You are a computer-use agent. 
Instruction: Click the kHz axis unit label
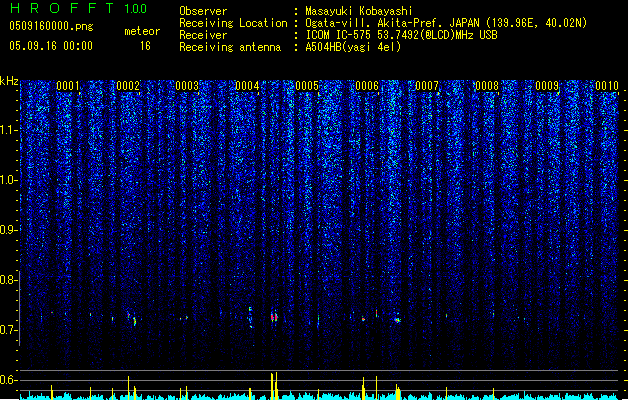(x=9, y=81)
